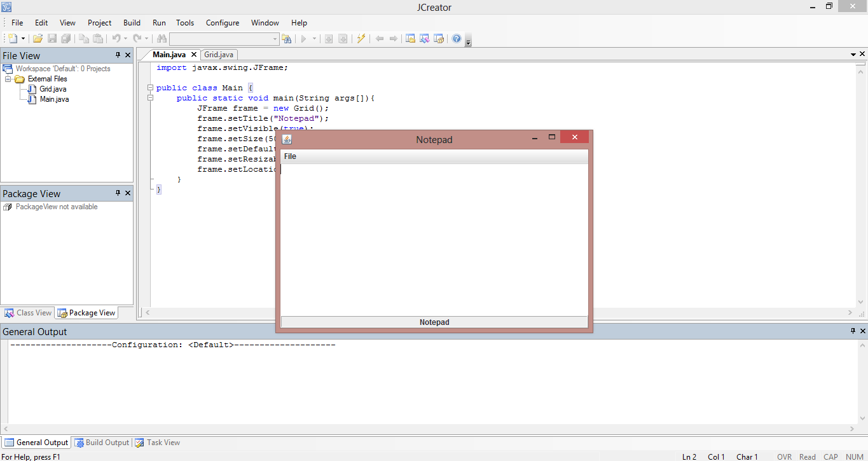
Task: Select Grid.java in the File View tree
Action: coord(53,89)
